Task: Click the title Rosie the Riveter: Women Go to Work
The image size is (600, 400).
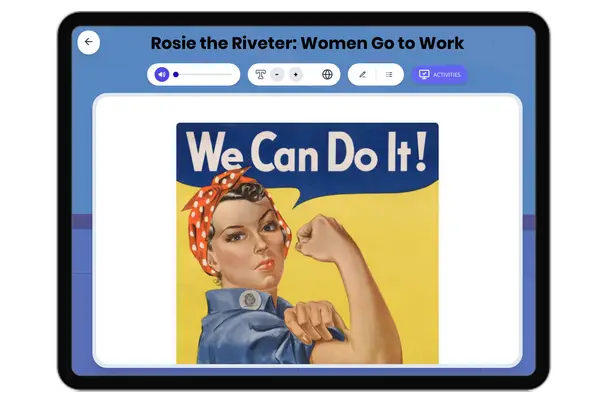Action: (x=307, y=43)
